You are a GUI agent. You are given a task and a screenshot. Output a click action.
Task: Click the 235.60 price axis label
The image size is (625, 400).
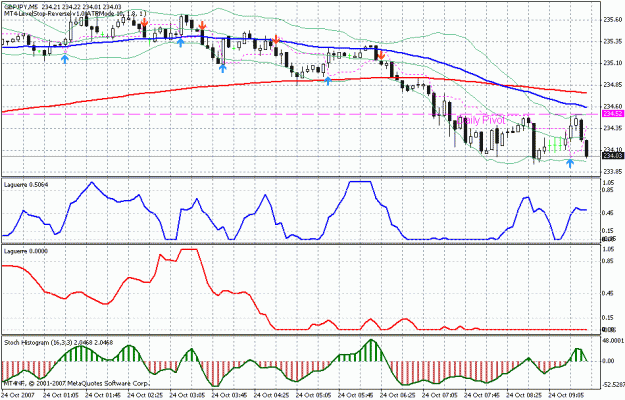(613, 20)
